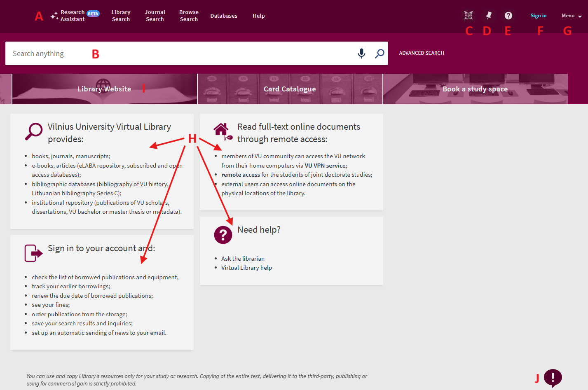This screenshot has height=390, width=588.
Task: Click the Research Assistant sparkle icon
Action: click(x=54, y=16)
